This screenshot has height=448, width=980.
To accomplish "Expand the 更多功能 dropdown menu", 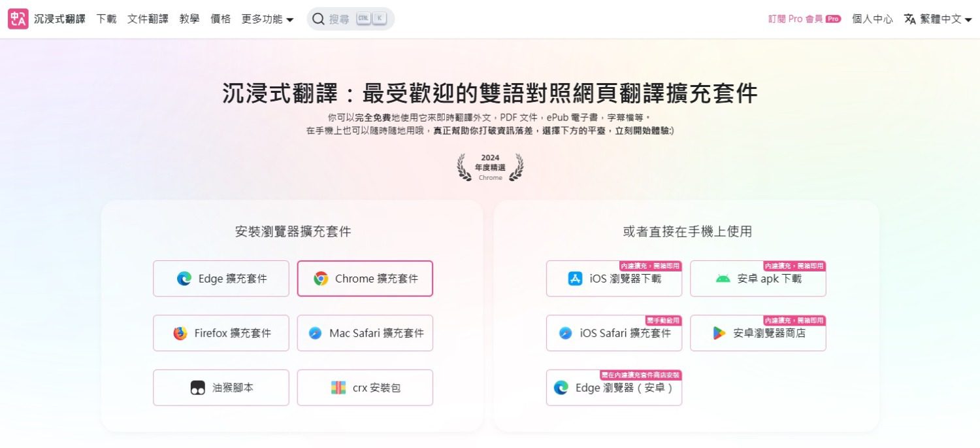I will click(x=267, y=19).
